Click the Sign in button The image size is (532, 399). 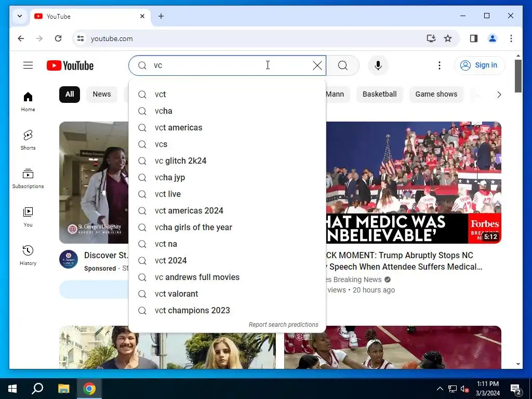[x=480, y=65]
